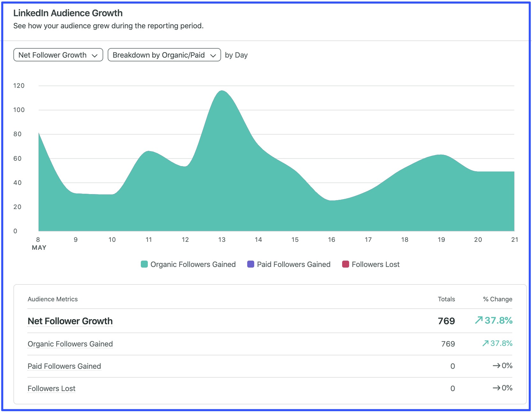Open the Followers Lost metric link
532x413 pixels.
[51, 388]
